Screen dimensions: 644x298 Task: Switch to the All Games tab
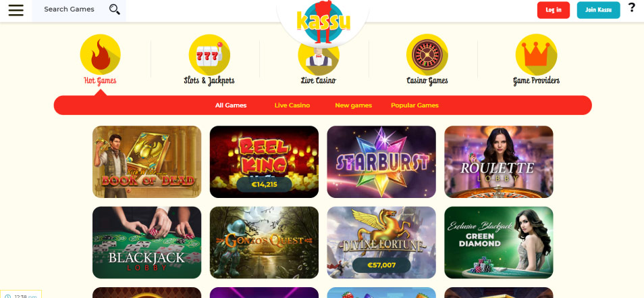231,105
